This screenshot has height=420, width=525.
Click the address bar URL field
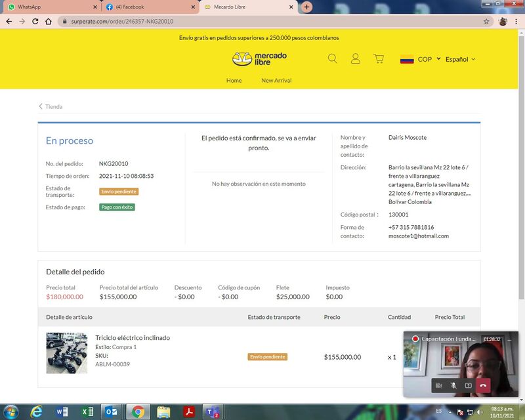274,22
